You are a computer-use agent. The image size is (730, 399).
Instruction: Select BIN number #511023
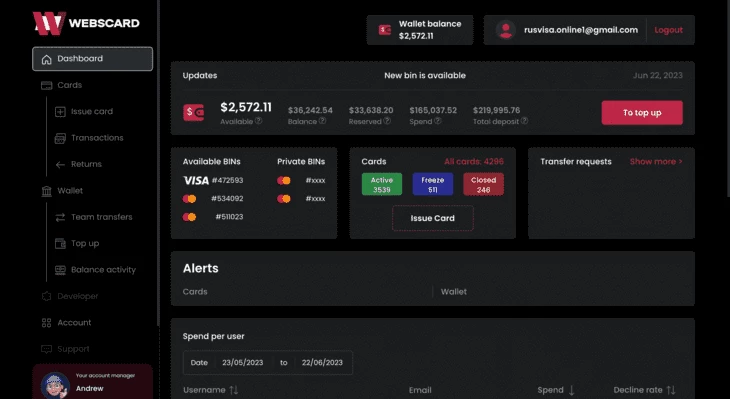229,216
